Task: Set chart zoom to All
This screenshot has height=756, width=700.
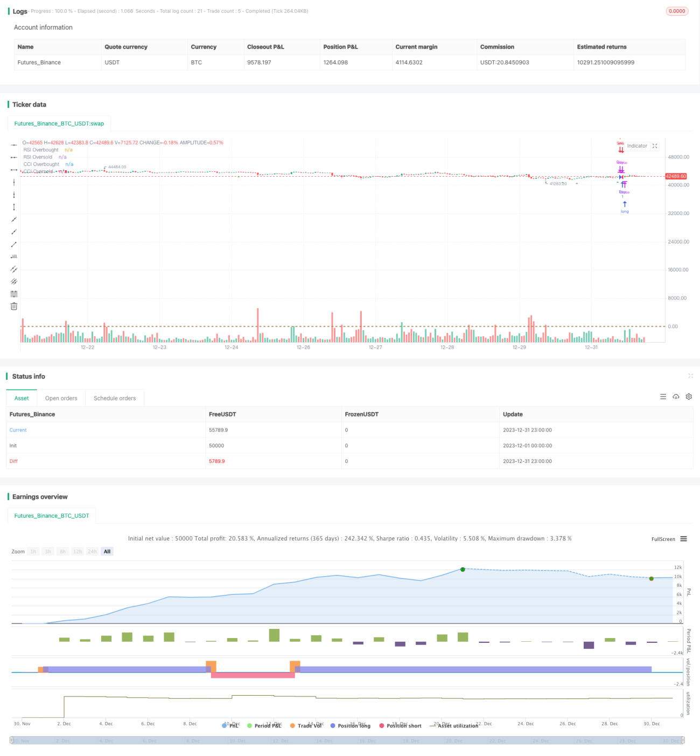Action: pyautogui.click(x=107, y=551)
